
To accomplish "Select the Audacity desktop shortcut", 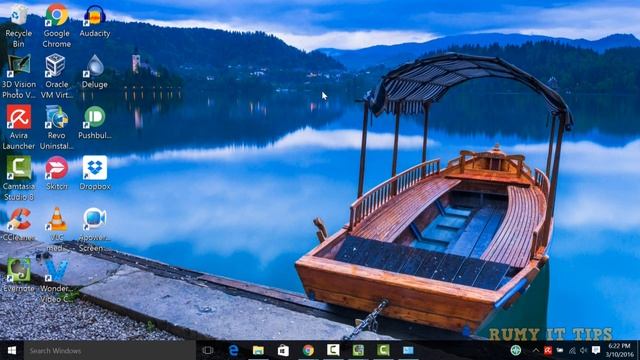I will 95,20.
